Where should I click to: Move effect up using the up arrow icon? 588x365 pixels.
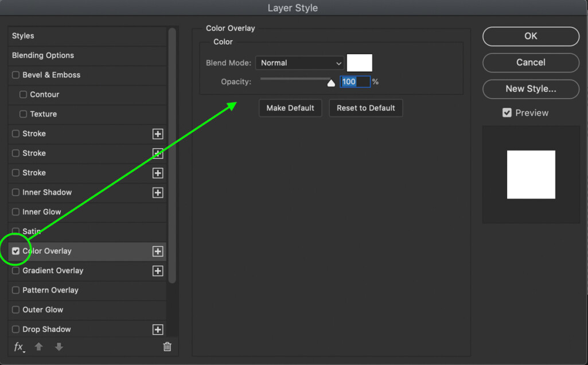(x=38, y=347)
